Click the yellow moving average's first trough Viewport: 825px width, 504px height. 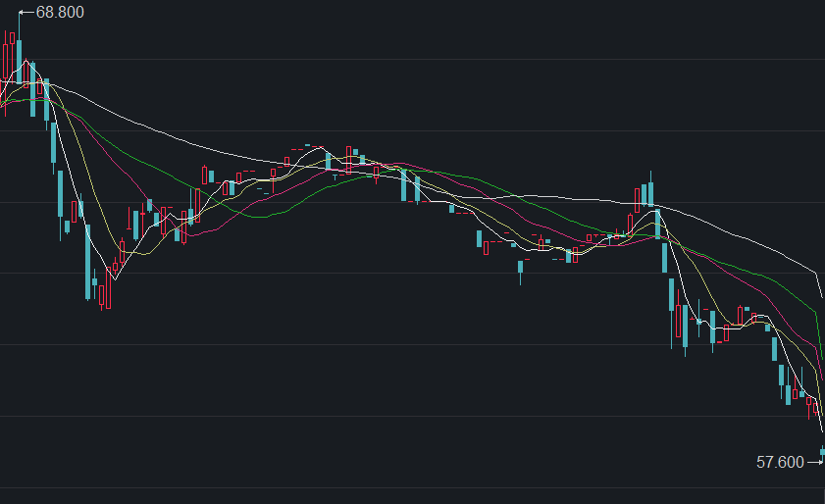[x=137, y=254]
